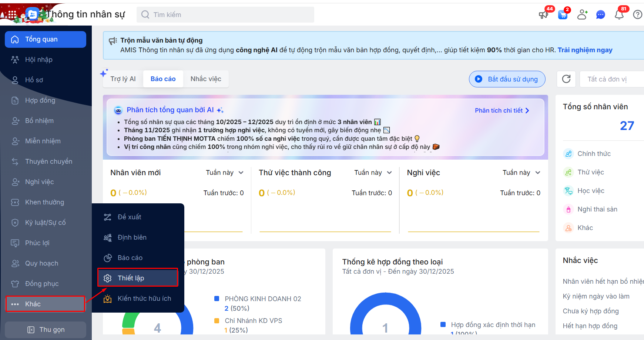The width and height of the screenshot is (644, 340).
Task: Open Bổ nhiệm in the sidebar
Action: [46, 121]
